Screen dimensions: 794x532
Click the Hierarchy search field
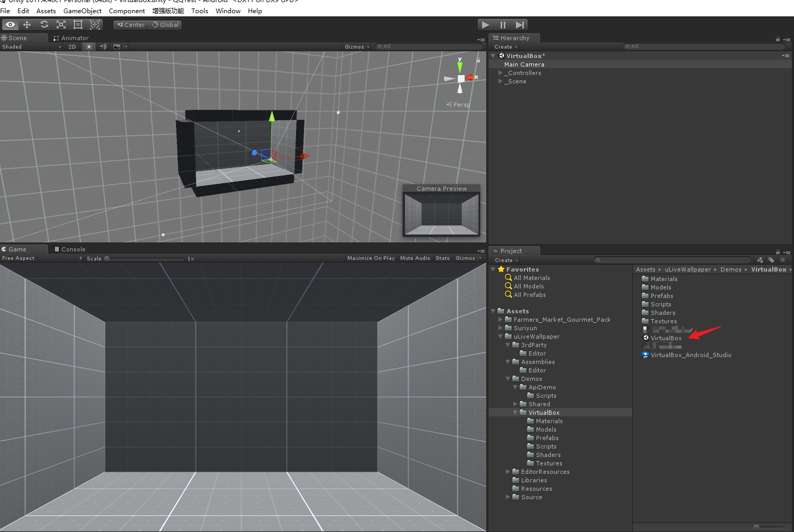pos(703,46)
